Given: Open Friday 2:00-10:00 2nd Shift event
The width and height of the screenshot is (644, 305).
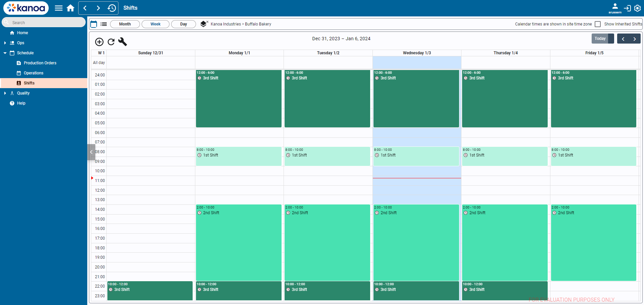Looking at the screenshot, I should 594,243.
